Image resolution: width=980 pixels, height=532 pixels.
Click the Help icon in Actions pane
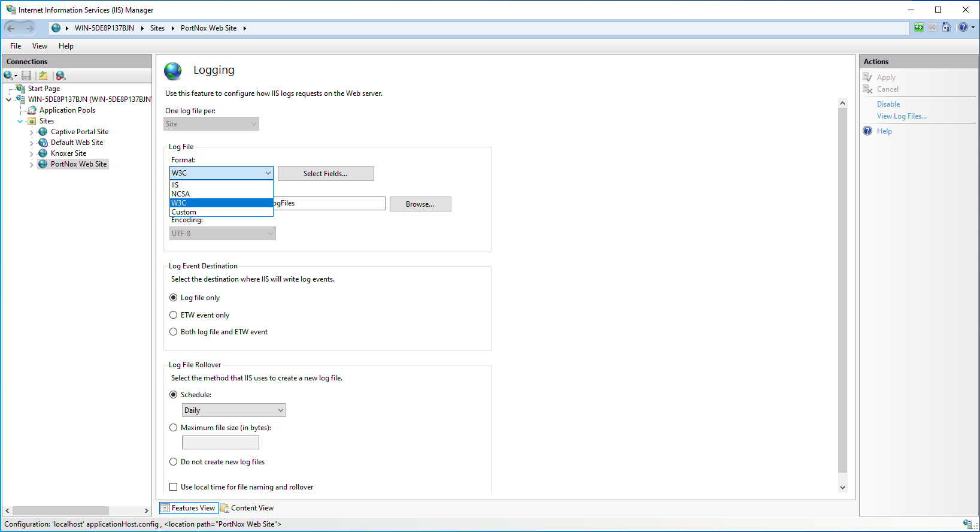click(867, 131)
